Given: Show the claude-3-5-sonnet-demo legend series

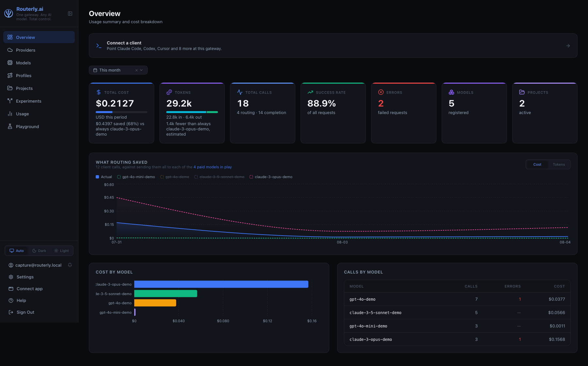Looking at the screenshot, I should [x=220, y=177].
